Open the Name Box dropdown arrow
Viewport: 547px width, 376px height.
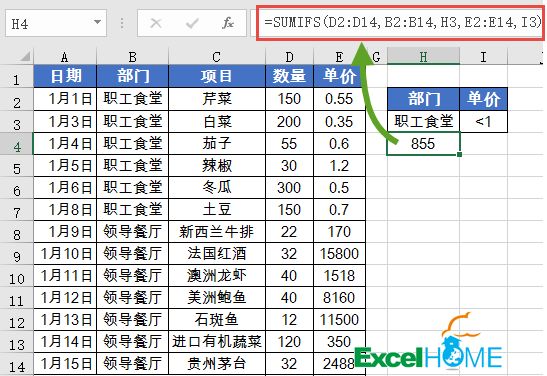tap(97, 22)
